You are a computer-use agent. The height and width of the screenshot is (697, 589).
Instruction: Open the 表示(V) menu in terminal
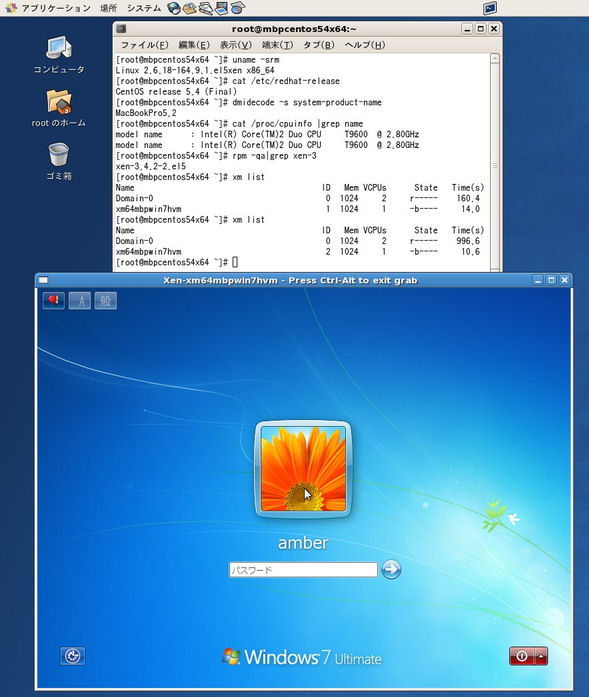pos(236,45)
